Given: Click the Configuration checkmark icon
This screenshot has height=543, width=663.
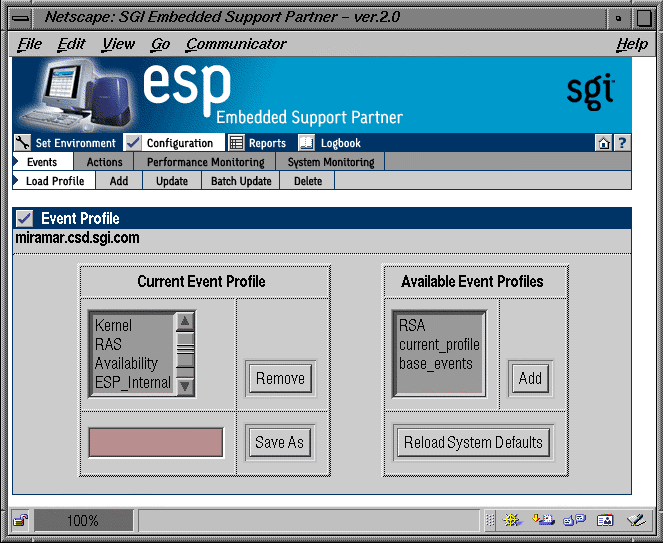Looking at the screenshot, I should (x=133, y=143).
